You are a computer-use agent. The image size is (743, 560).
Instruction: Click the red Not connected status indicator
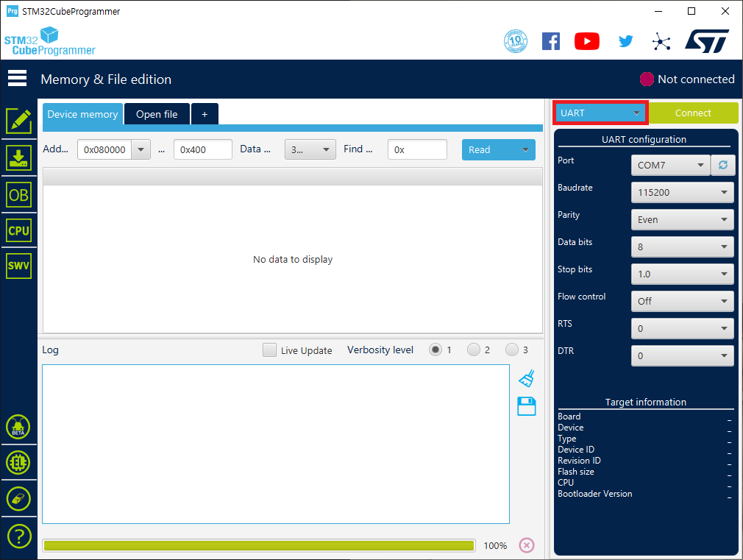pos(647,79)
